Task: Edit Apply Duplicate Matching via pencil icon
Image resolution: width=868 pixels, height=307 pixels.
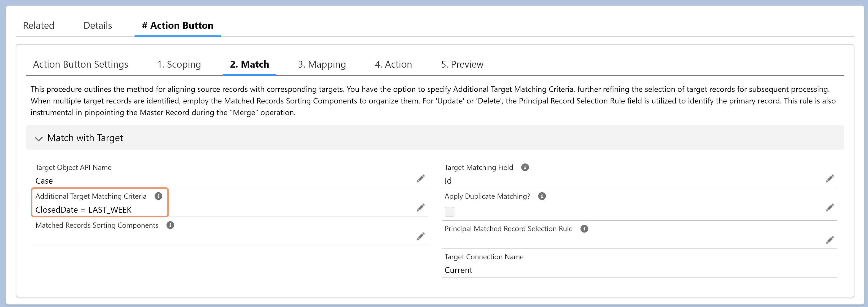Action: (x=830, y=207)
